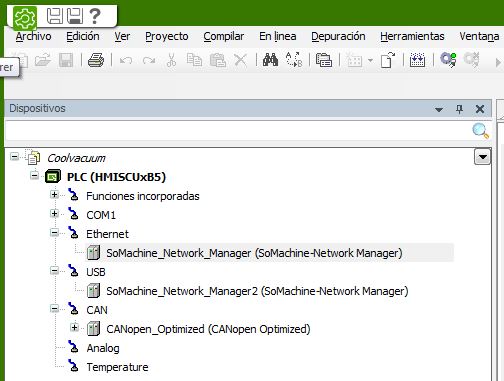
Task: Click the device search input field
Action: tap(238, 131)
